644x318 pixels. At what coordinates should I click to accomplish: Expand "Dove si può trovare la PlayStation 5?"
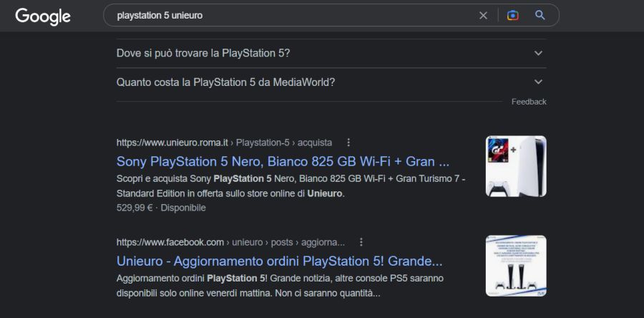[x=203, y=53]
